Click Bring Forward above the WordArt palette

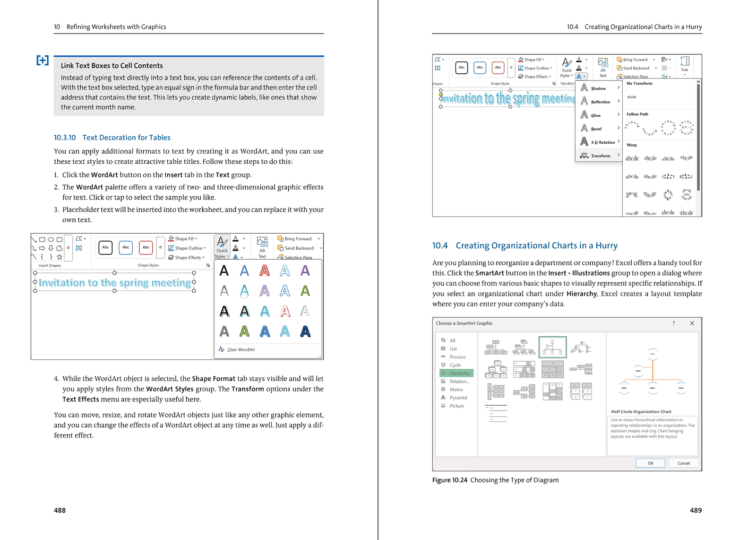(294, 239)
